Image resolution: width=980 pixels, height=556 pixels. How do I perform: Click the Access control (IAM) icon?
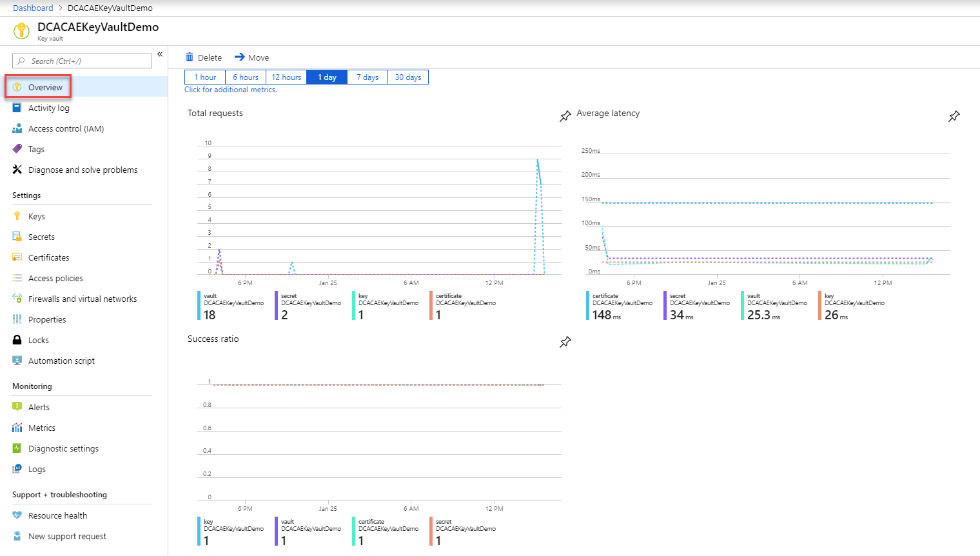pos(17,128)
